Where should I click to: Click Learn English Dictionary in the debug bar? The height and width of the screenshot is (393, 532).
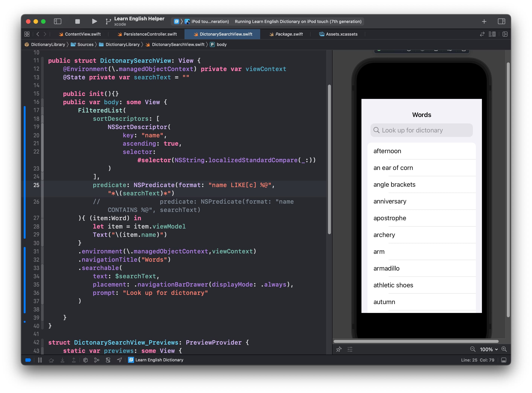click(159, 360)
